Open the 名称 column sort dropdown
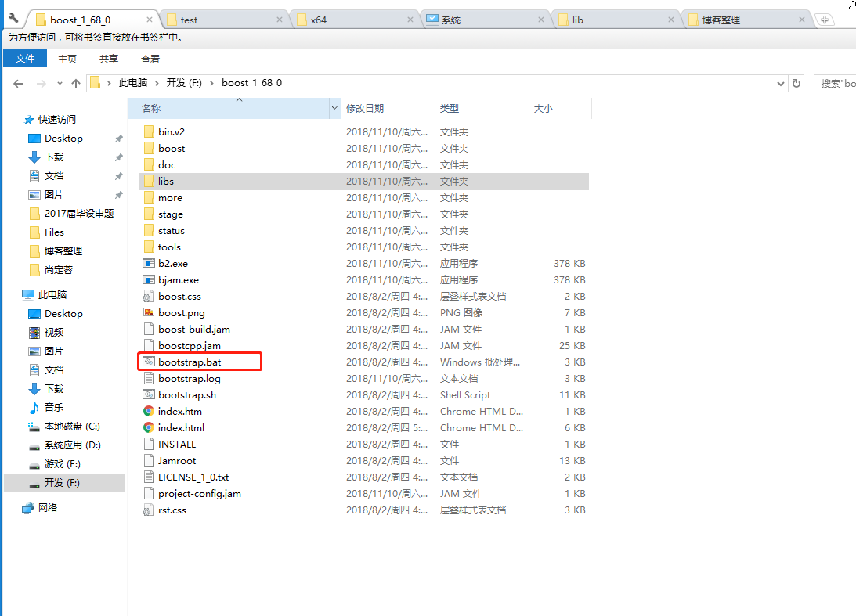The height and width of the screenshot is (616, 856). (334, 108)
